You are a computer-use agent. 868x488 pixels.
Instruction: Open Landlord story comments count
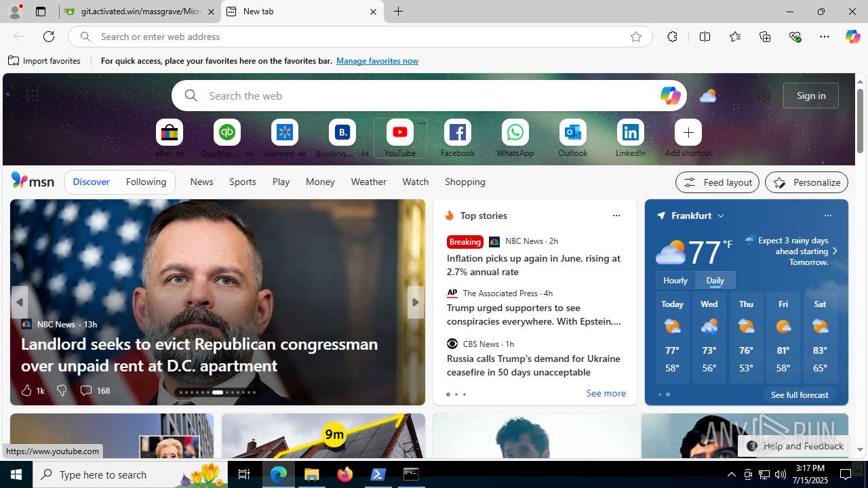click(94, 390)
